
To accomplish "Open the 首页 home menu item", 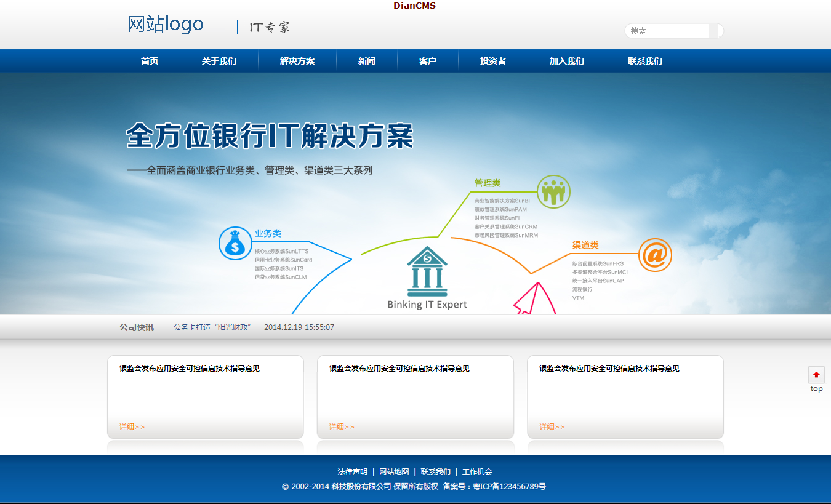I will (149, 60).
